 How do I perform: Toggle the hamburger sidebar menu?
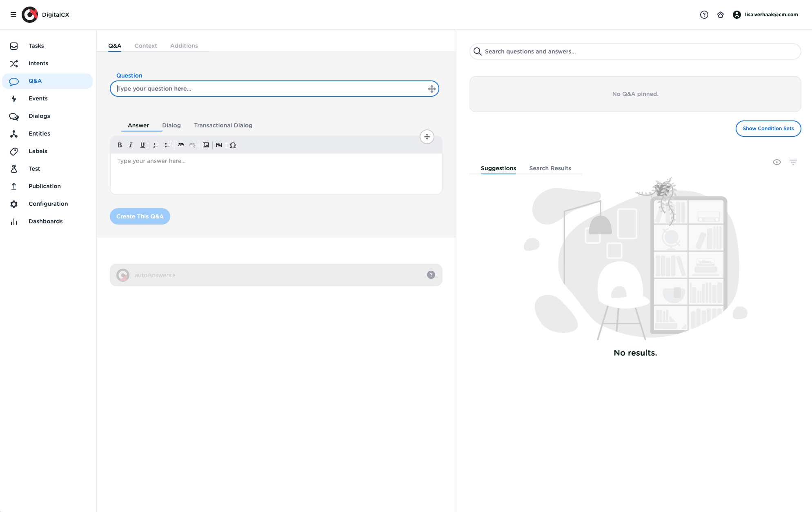13,15
